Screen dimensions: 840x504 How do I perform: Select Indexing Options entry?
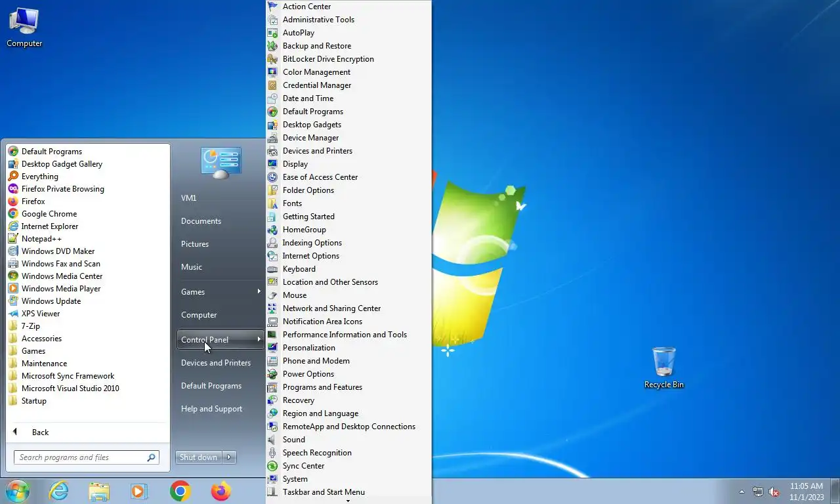[348, 243]
